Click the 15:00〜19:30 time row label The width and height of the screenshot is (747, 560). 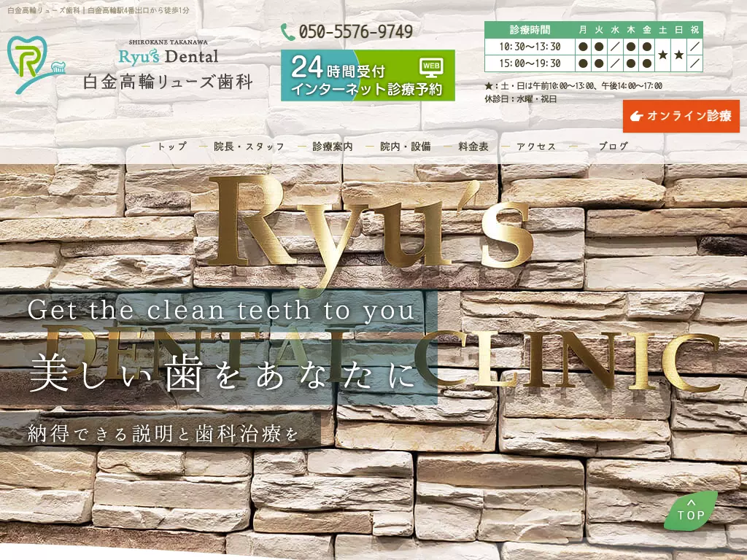[x=530, y=63]
